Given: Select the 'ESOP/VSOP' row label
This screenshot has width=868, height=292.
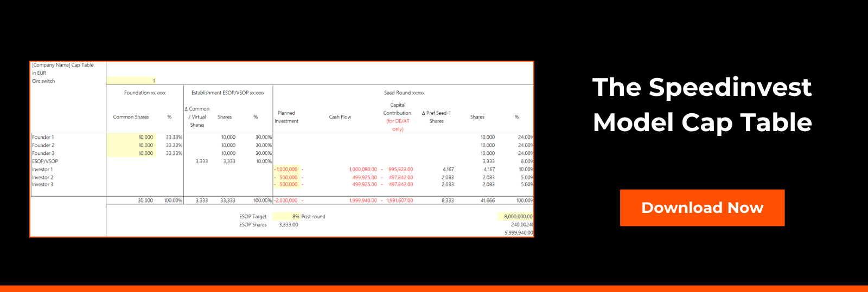Looking at the screenshot, I should coord(45,161).
